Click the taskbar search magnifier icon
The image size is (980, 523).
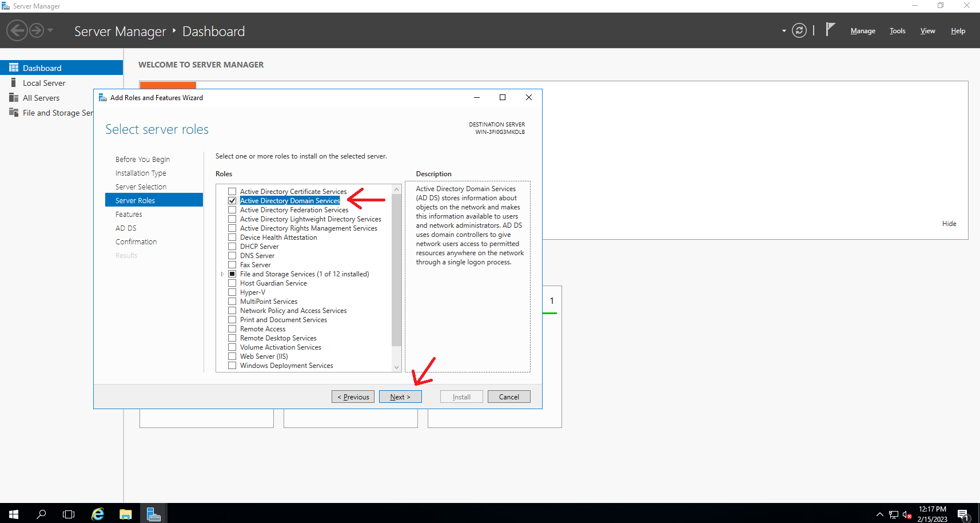tap(41, 514)
